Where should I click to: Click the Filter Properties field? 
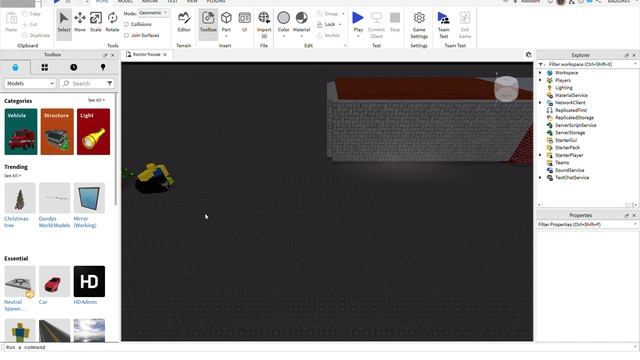(588, 224)
